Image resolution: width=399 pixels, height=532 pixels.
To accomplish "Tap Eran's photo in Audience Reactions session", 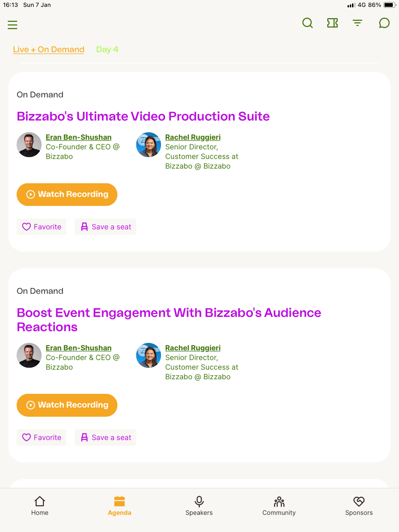I will tap(29, 355).
